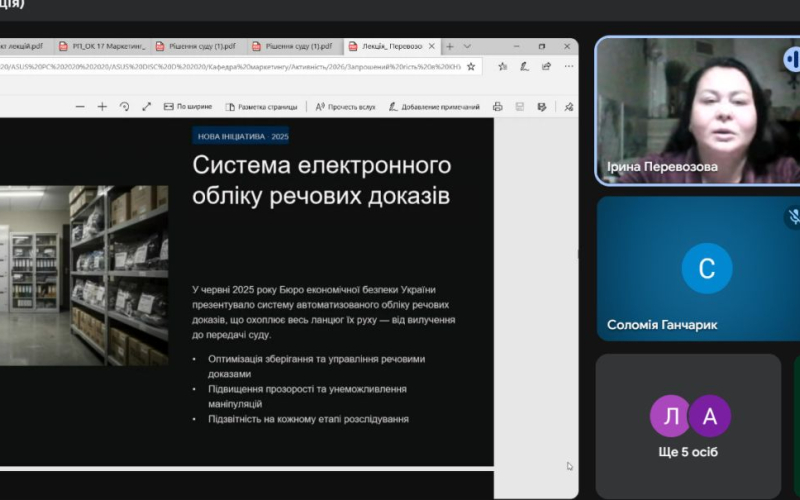This screenshot has width=800, height=500.
Task: Zoom in the PDF with plus icon
Action: (x=102, y=107)
